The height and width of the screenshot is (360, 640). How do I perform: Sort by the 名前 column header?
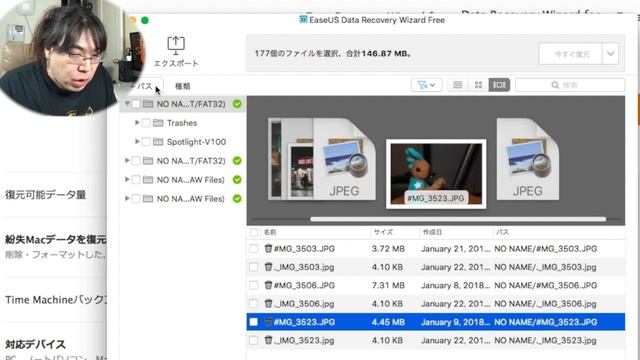point(270,232)
